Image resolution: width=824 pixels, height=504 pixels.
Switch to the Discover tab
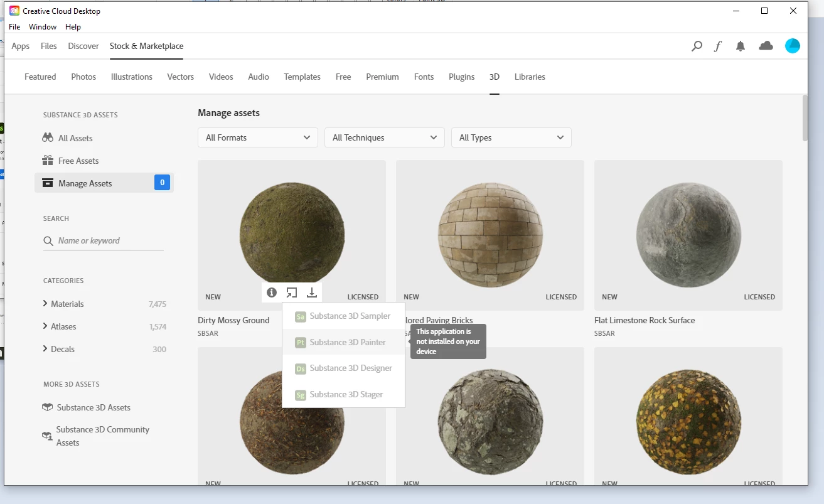tap(83, 46)
